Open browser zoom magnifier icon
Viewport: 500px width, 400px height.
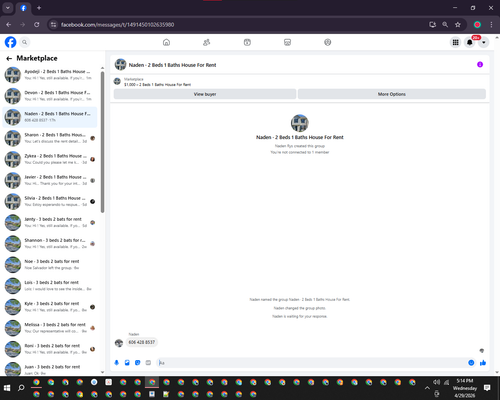[445, 25]
